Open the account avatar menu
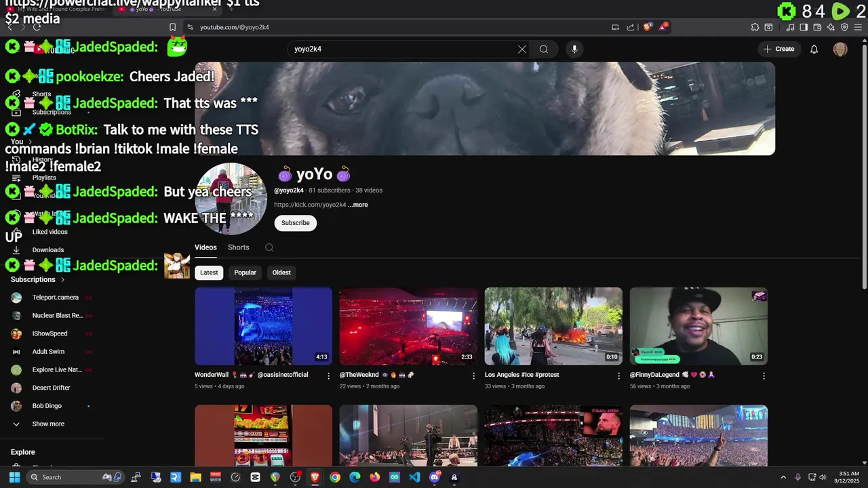The image size is (868, 488). (840, 49)
